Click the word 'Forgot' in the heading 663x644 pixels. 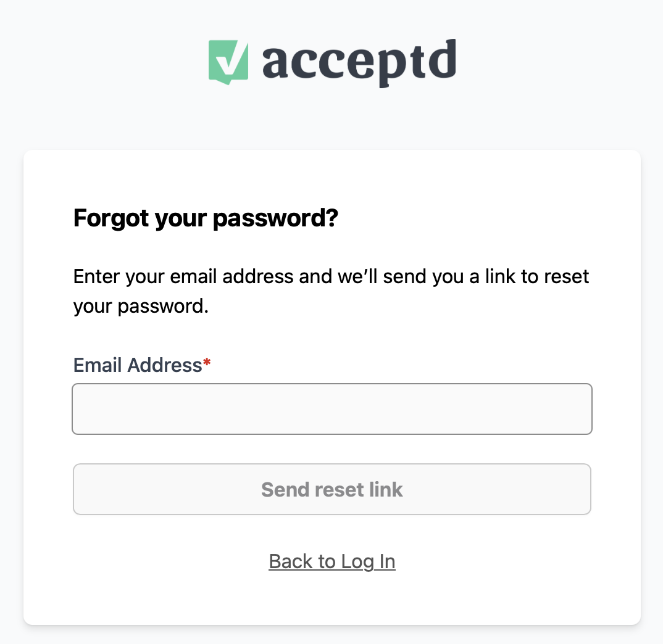[x=111, y=218]
